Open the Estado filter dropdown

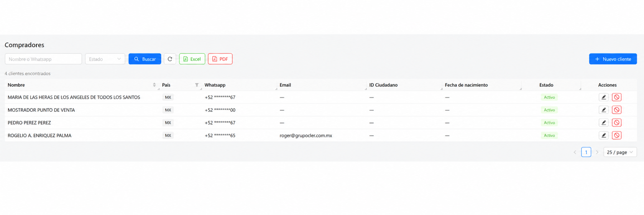tap(105, 59)
